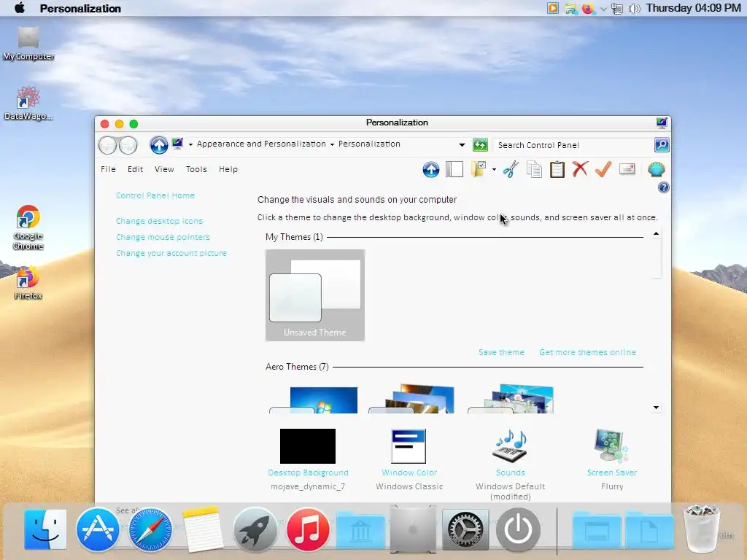
Task: Click the orange checkmark Properties icon
Action: point(603,169)
